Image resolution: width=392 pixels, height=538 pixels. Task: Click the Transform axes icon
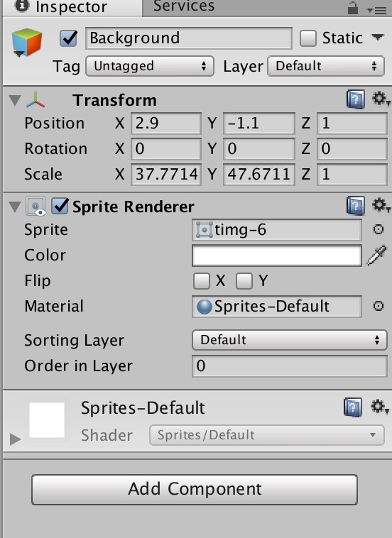[35, 100]
